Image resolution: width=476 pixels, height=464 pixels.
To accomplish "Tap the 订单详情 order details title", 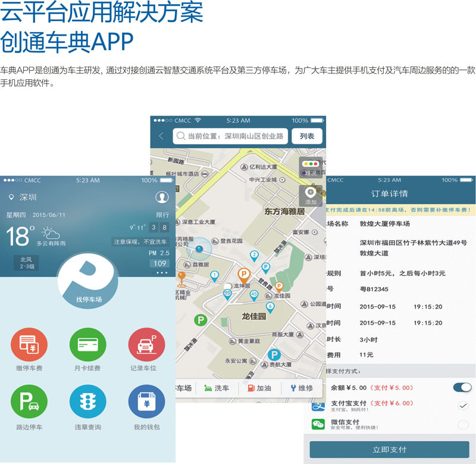I will (389, 194).
